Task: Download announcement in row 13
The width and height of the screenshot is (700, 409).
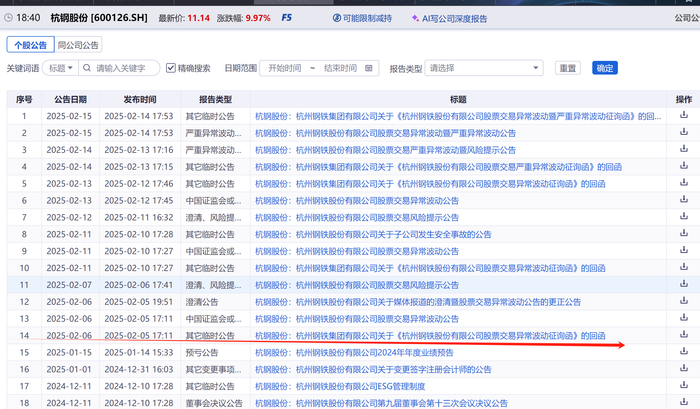Action: pyautogui.click(x=683, y=317)
